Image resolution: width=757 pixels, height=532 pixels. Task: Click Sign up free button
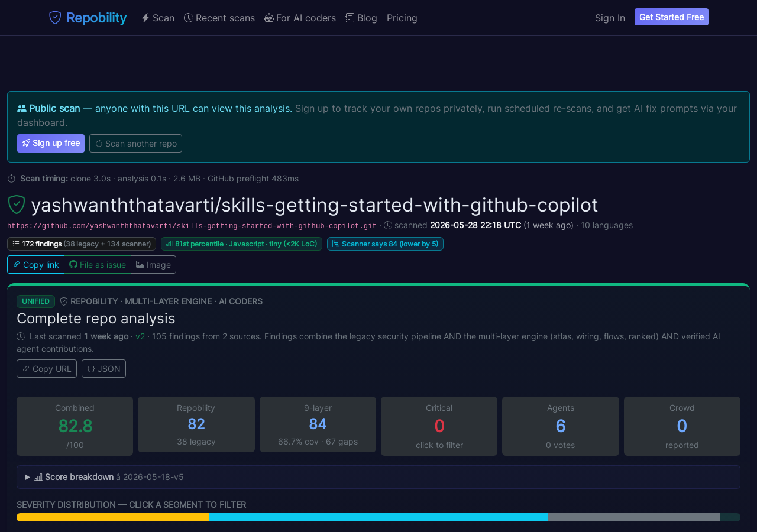tap(51, 143)
